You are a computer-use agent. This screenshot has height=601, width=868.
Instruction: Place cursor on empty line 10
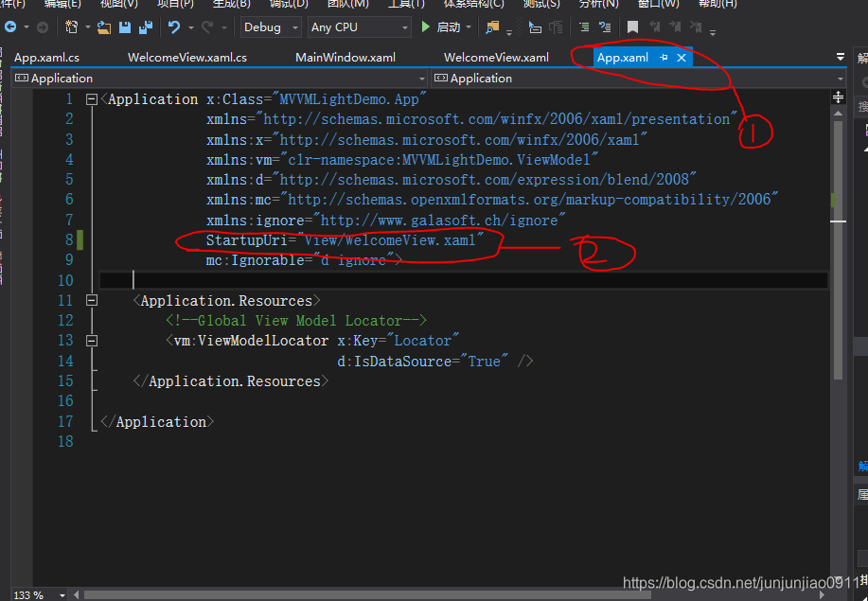[x=464, y=280]
